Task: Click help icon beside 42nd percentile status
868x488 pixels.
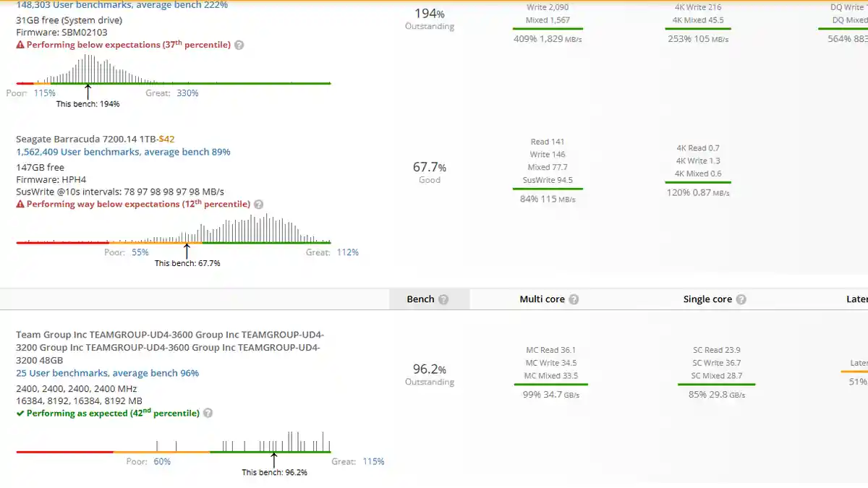Action: pyautogui.click(x=208, y=414)
